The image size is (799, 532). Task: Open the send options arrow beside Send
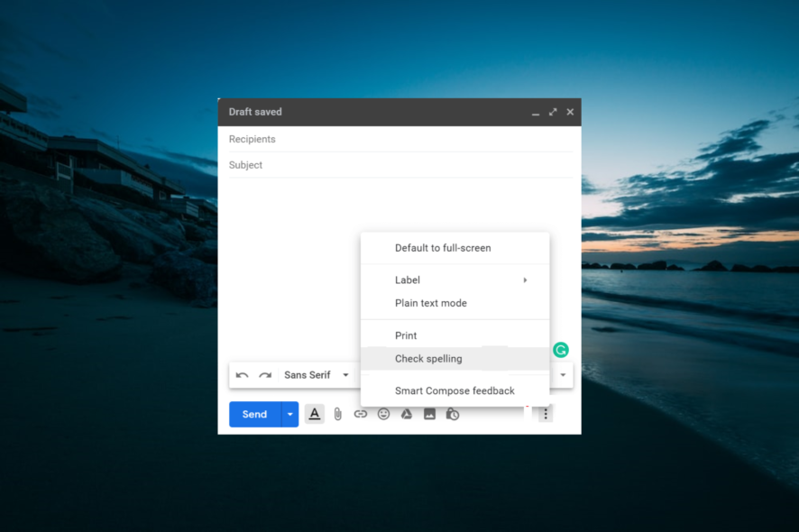pos(290,414)
